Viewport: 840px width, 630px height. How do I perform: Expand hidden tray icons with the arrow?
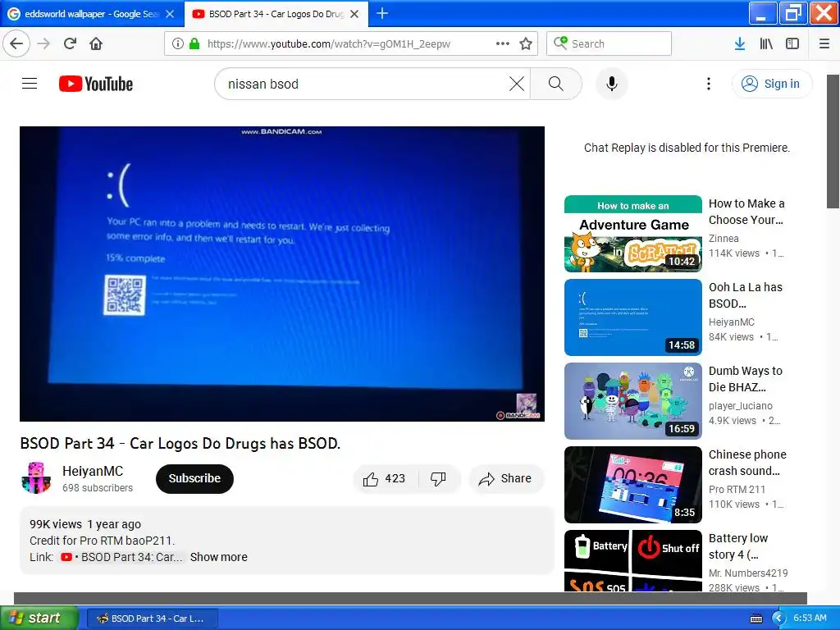pyautogui.click(x=778, y=619)
